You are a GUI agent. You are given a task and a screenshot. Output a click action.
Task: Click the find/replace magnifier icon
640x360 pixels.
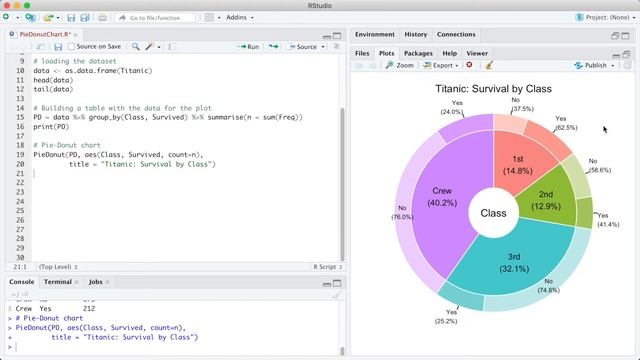click(x=136, y=47)
